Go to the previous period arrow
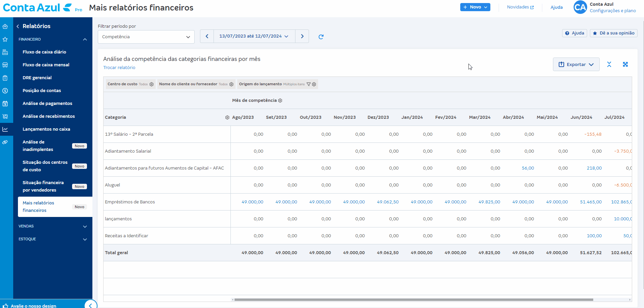644x308 pixels. 207,36
